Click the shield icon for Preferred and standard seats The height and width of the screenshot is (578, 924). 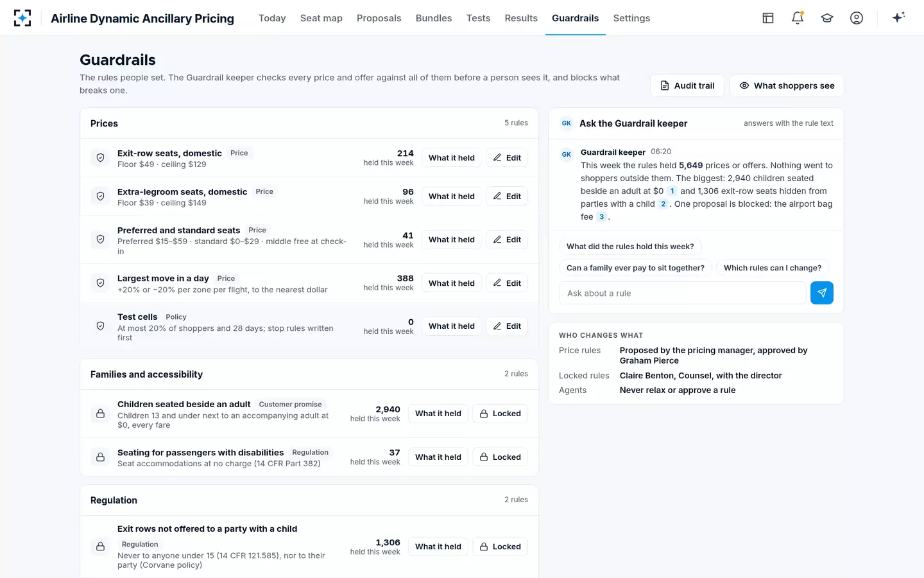tap(101, 240)
